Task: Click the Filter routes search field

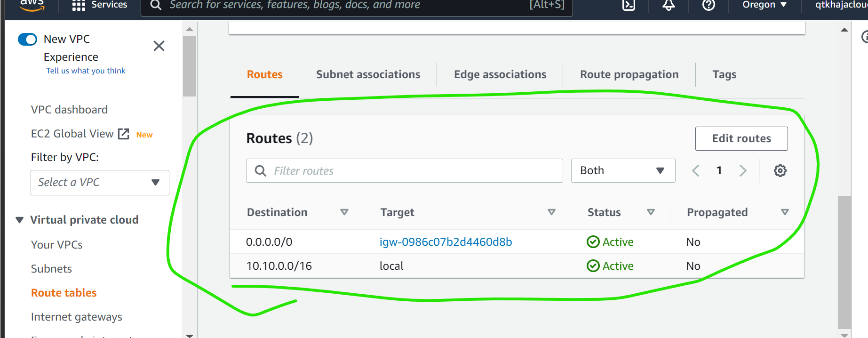Action: coord(405,170)
